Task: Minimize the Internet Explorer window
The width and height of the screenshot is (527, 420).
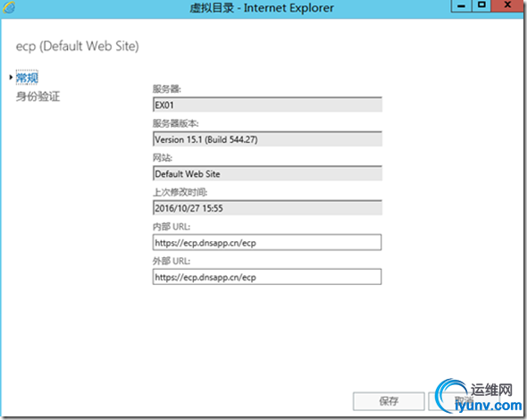Action: pos(461,6)
